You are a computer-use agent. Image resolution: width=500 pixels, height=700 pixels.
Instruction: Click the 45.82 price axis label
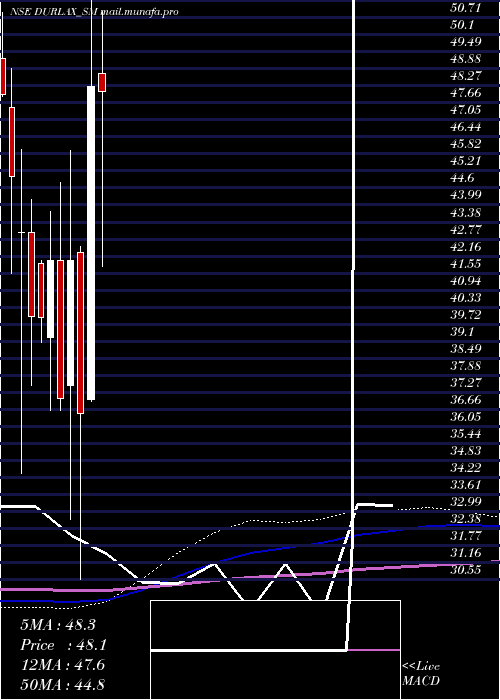465,144
